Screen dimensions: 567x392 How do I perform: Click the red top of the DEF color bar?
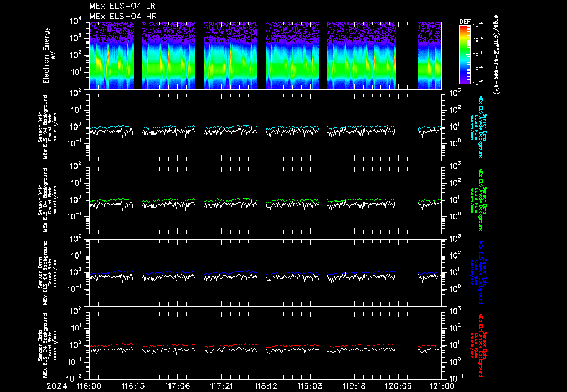(465, 28)
